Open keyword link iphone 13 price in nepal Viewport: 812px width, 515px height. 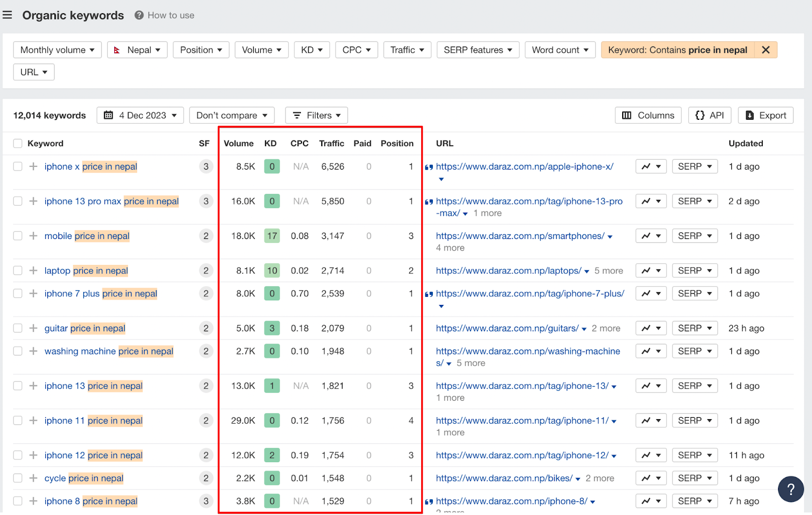pyautogui.click(x=93, y=386)
